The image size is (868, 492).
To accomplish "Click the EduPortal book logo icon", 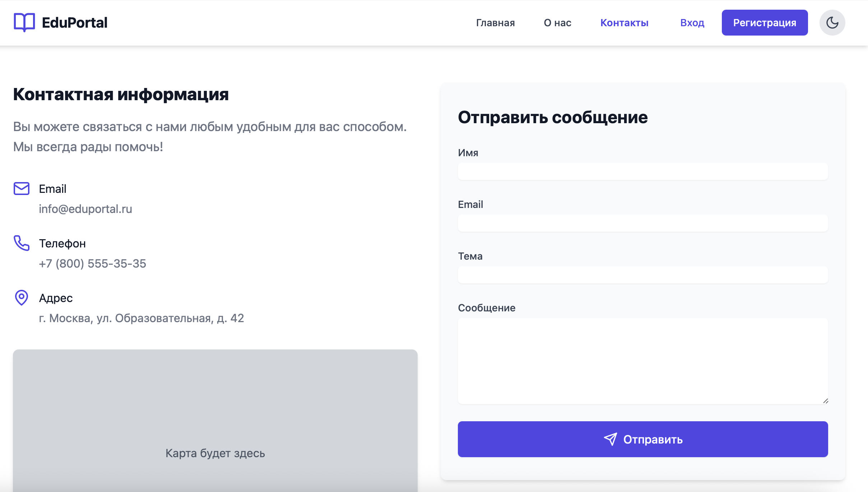I will tap(24, 22).
